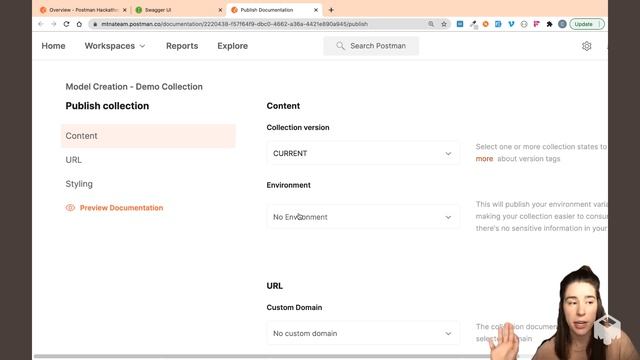This screenshot has width=640, height=360.
Task: Open the Reports page
Action: point(182,46)
